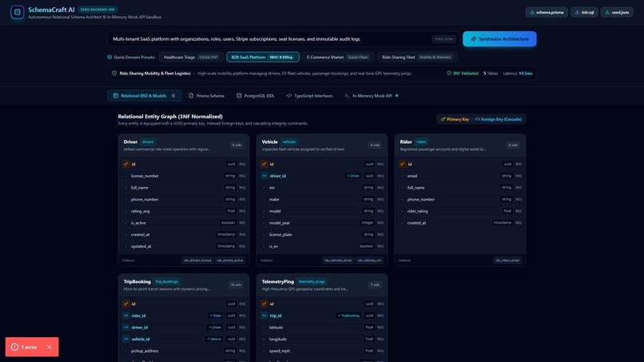Viewport: 644px width, 362px height.
Task: Click the foreign key icon for TripBooking rider_id
Action: [x=126, y=316]
